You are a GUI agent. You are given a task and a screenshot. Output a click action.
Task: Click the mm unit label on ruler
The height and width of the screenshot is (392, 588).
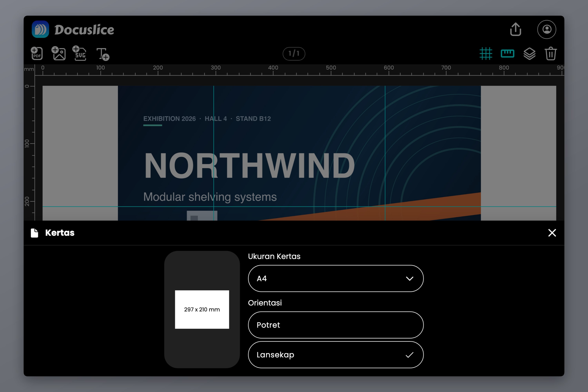(x=29, y=69)
